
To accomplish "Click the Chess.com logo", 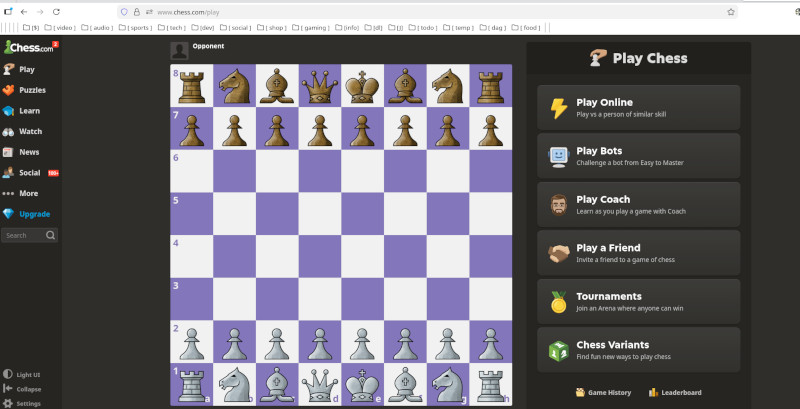I will [29, 47].
